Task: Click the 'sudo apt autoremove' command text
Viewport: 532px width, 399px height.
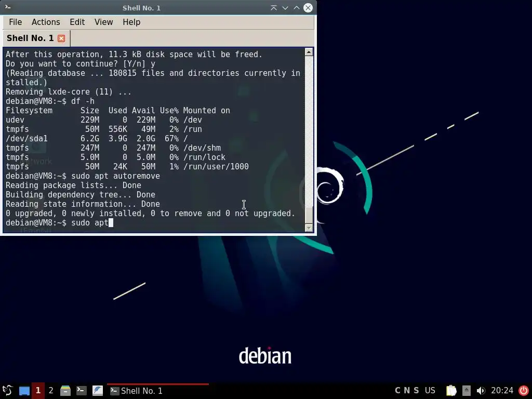Action: point(115,176)
